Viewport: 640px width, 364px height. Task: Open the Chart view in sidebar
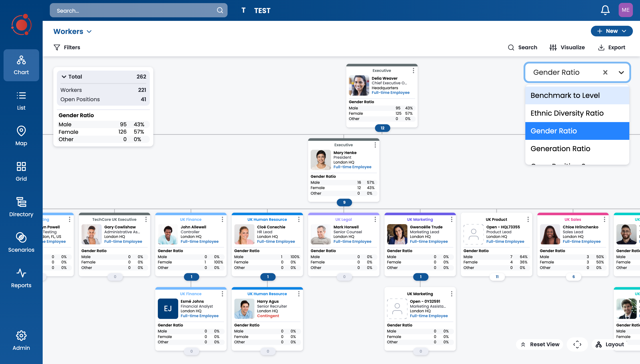(21, 65)
